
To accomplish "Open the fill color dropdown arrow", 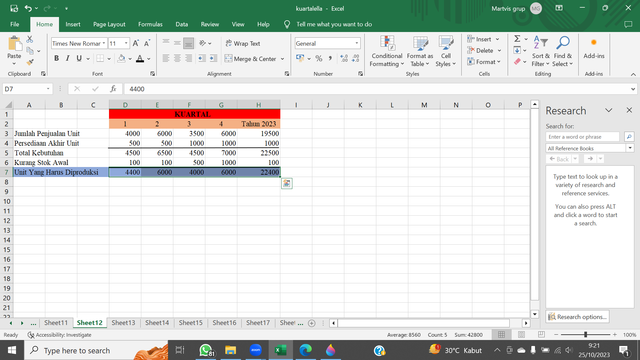I will pyautogui.click(x=130, y=59).
